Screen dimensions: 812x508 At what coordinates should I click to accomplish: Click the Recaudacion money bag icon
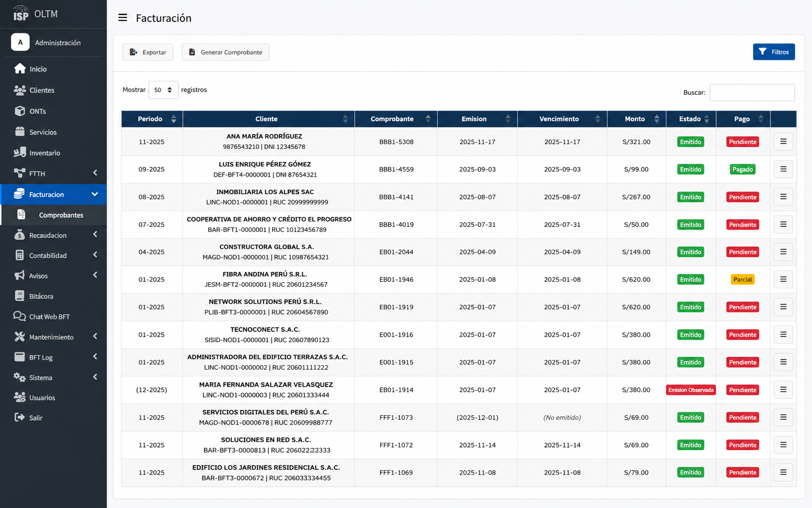tap(19, 235)
